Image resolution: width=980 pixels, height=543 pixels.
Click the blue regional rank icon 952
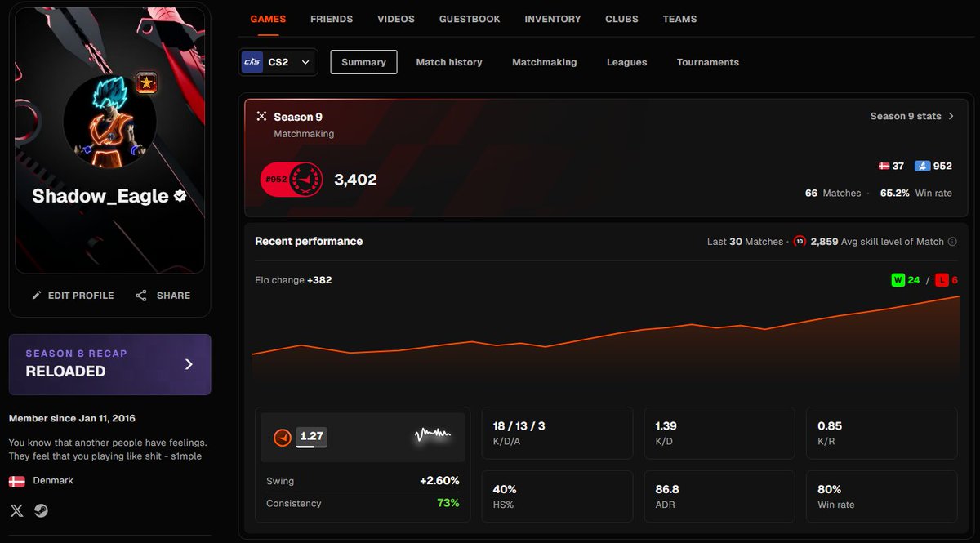(x=922, y=166)
